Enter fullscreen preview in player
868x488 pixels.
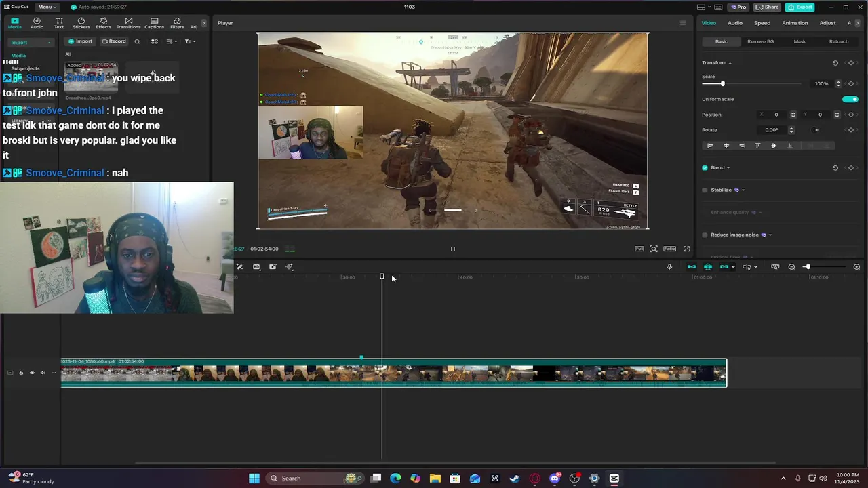coord(686,249)
